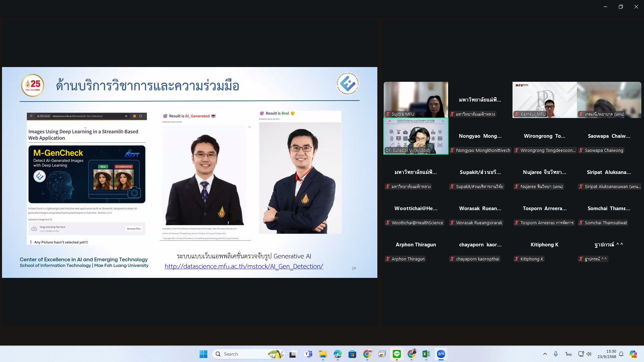
Task: Click the Windows Start button
Action: pyautogui.click(x=203, y=354)
